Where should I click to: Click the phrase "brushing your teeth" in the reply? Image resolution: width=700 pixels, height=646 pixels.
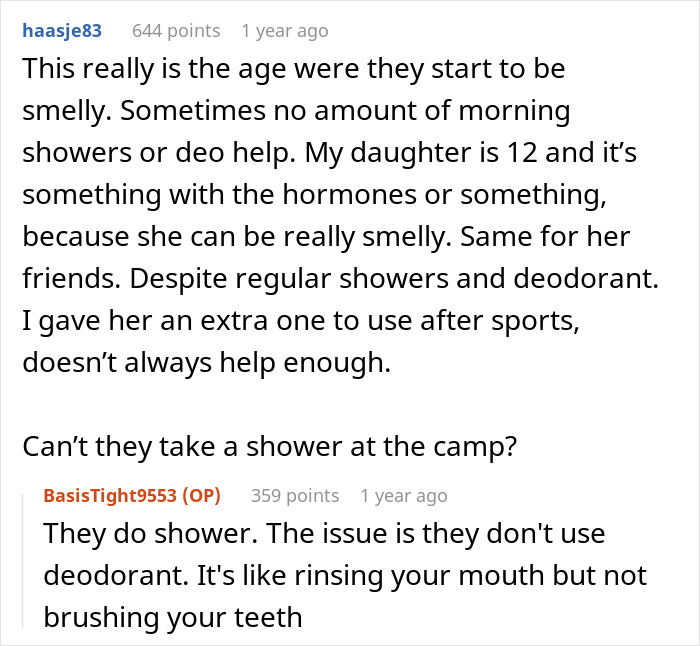tap(173, 617)
